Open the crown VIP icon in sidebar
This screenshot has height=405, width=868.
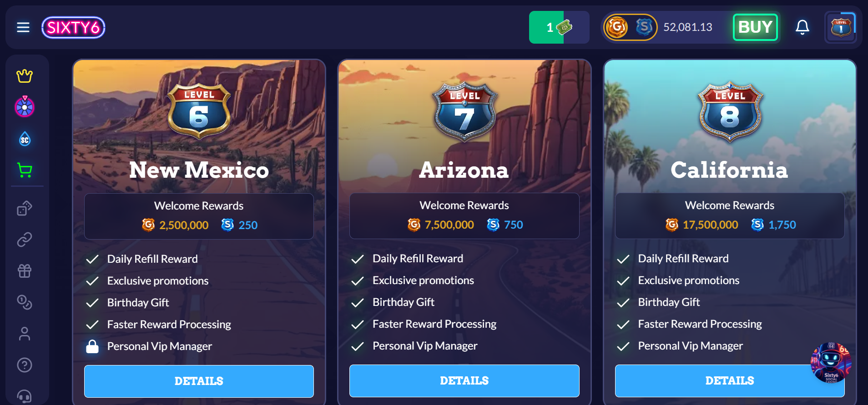tap(25, 75)
